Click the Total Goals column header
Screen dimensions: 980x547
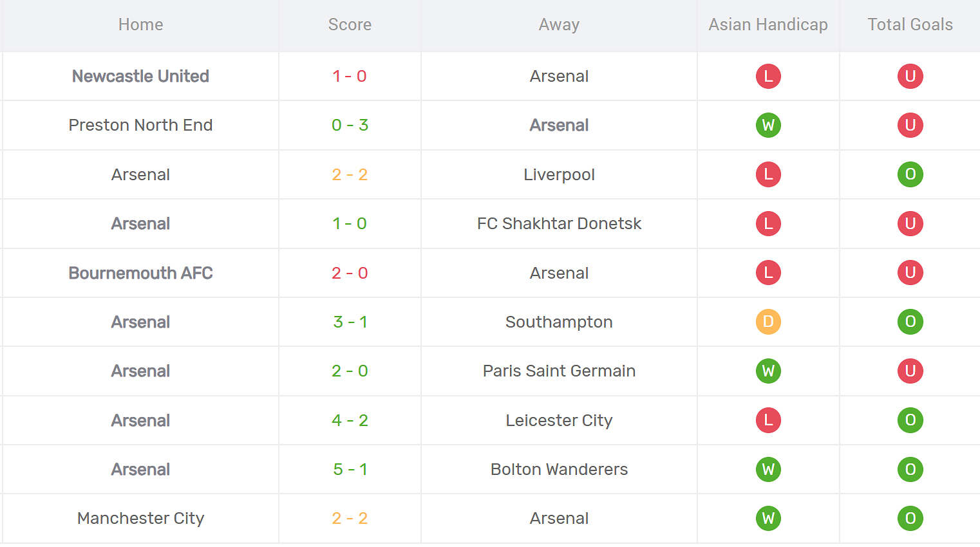click(x=910, y=24)
